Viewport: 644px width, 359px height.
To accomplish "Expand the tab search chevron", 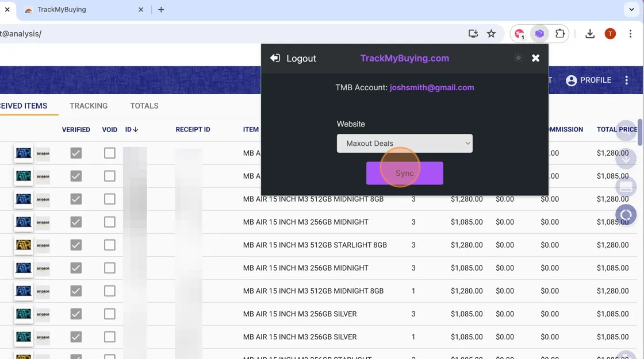I will [632, 9].
